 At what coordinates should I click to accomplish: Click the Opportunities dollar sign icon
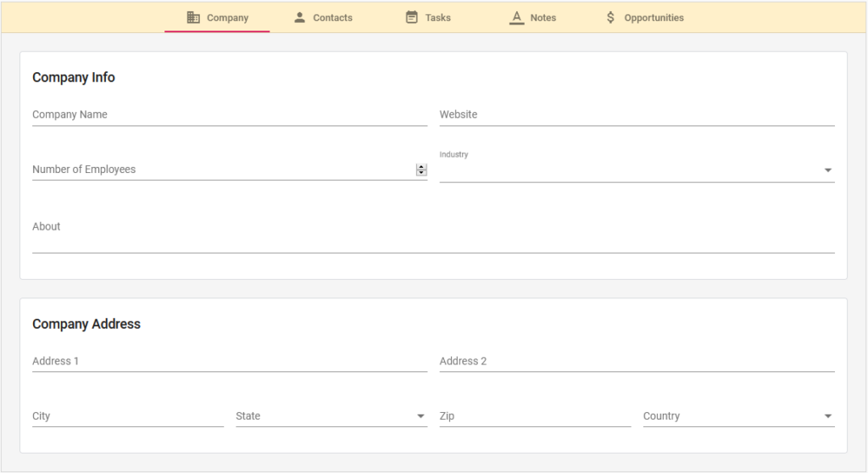tap(610, 17)
